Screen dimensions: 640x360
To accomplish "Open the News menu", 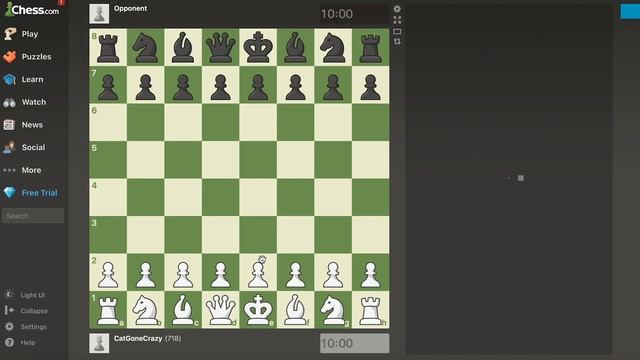I will (32, 125).
